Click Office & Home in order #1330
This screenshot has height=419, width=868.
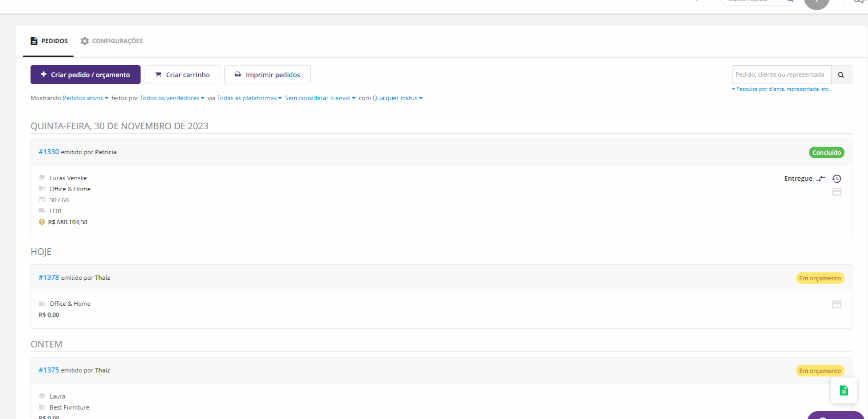point(70,189)
